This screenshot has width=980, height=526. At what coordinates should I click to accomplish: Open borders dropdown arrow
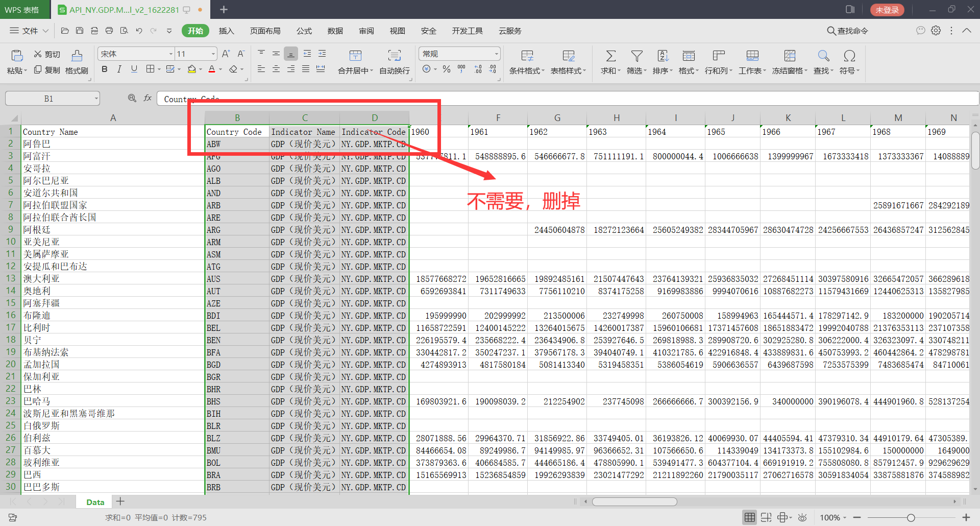click(159, 69)
